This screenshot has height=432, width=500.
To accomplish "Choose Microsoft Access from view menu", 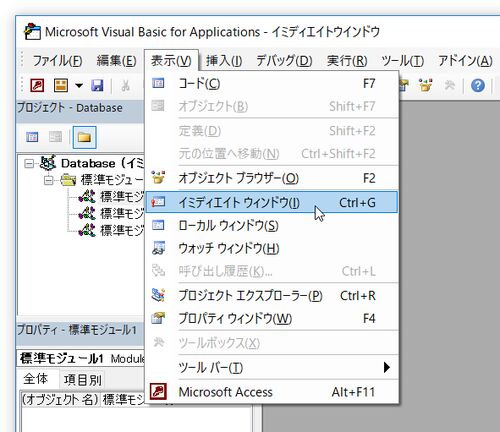I will pos(272,392).
